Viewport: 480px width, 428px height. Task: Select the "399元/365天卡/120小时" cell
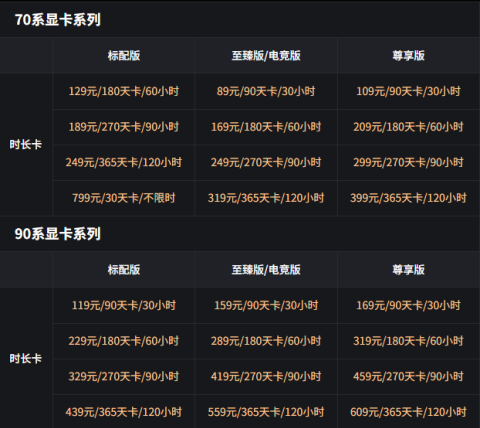pos(408,198)
